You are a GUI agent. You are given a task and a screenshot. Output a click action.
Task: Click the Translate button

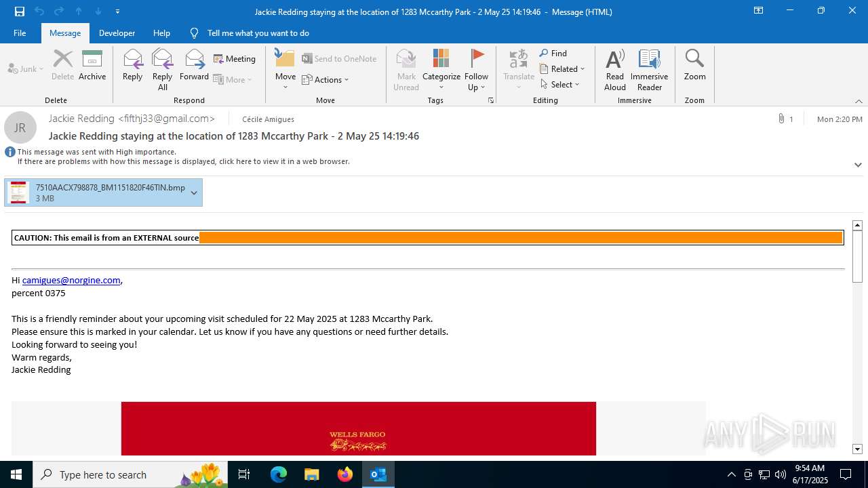coord(519,69)
